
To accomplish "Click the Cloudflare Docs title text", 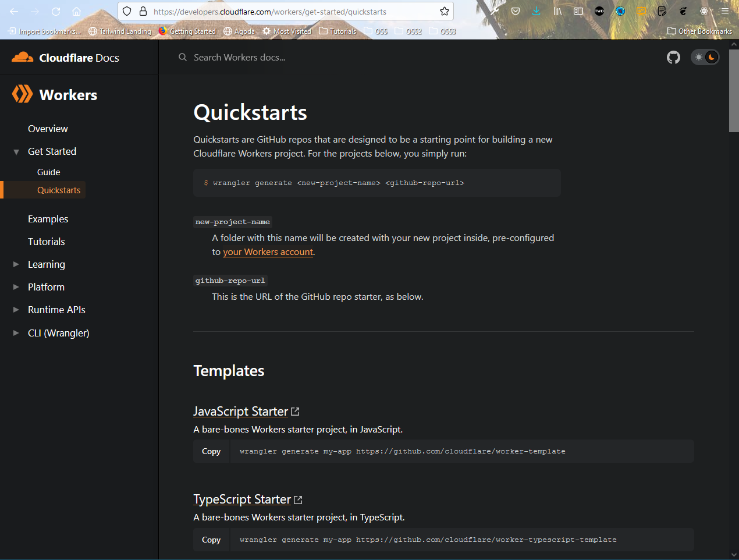I will (79, 58).
